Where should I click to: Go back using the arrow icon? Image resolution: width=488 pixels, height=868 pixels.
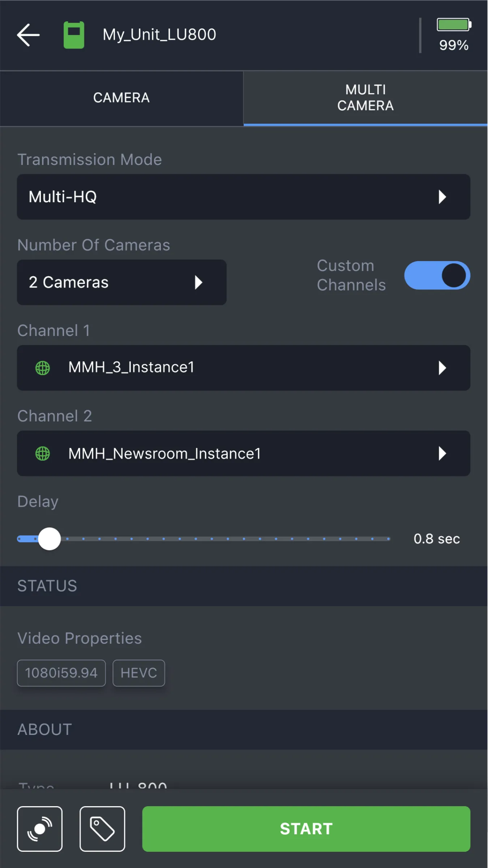click(28, 35)
